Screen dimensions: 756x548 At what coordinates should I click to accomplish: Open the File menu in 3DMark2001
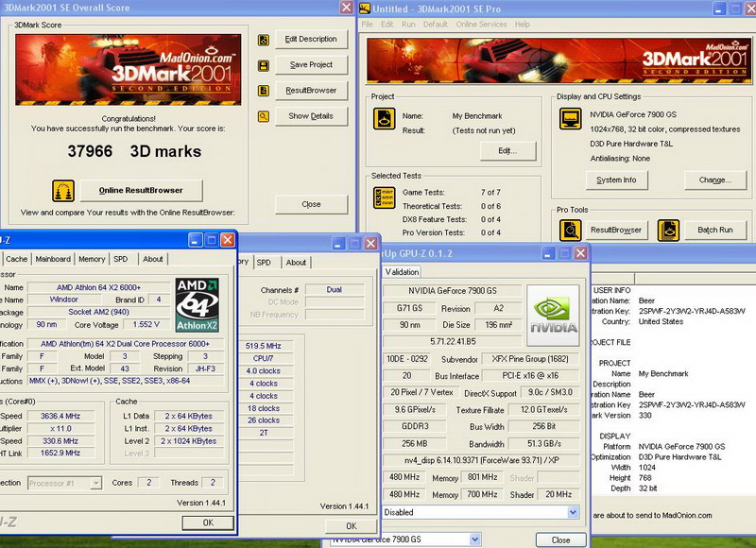(x=367, y=25)
